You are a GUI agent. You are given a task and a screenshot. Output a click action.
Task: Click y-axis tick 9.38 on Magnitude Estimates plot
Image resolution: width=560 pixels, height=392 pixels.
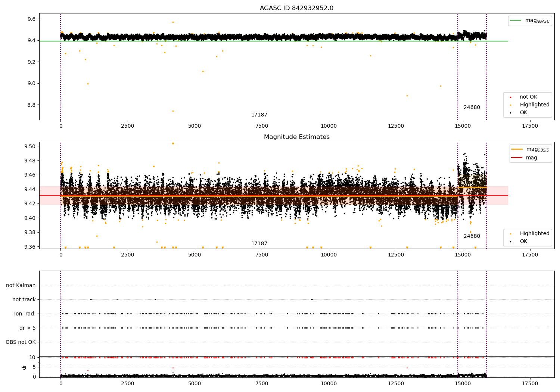pos(29,233)
